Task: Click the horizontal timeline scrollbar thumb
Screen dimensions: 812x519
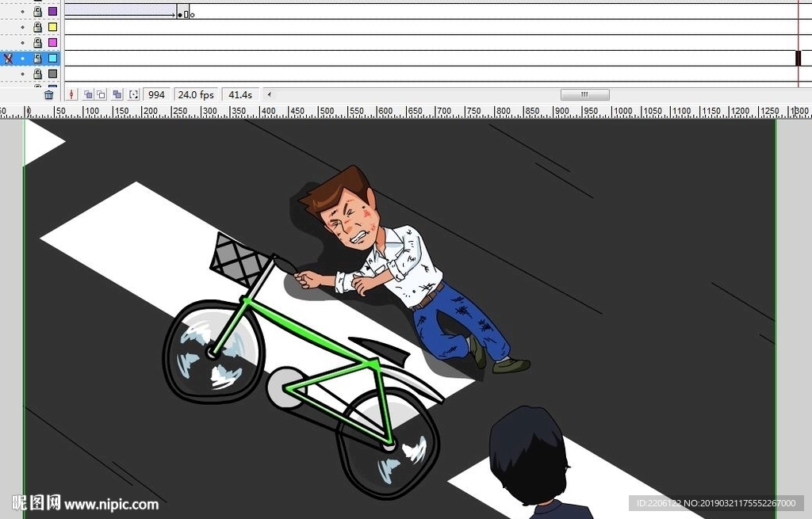Action: [x=584, y=94]
